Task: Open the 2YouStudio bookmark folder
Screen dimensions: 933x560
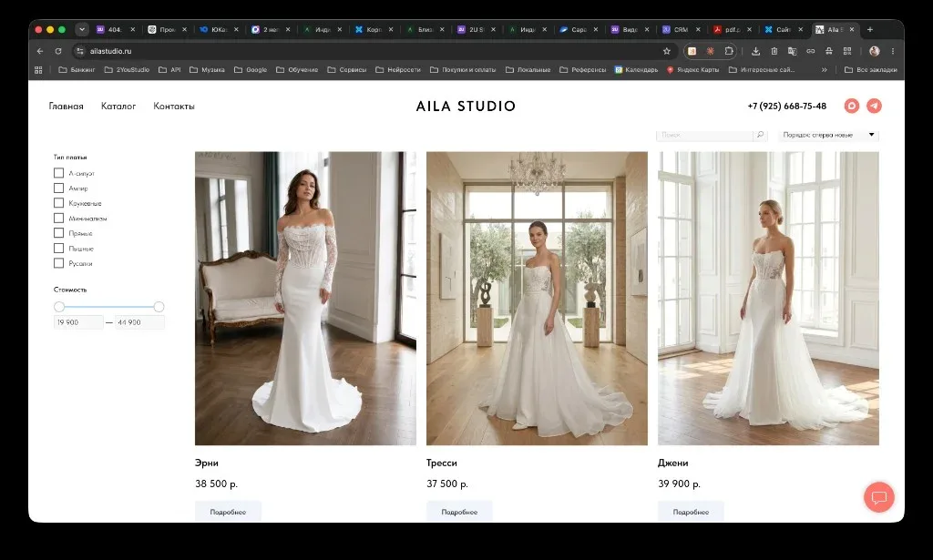Action: click(x=127, y=69)
